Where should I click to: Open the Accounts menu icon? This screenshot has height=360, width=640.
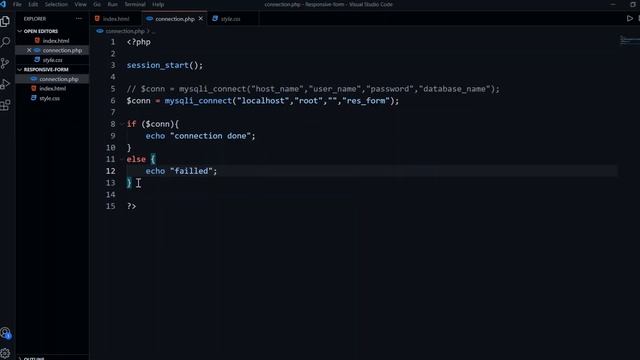(x=5, y=333)
